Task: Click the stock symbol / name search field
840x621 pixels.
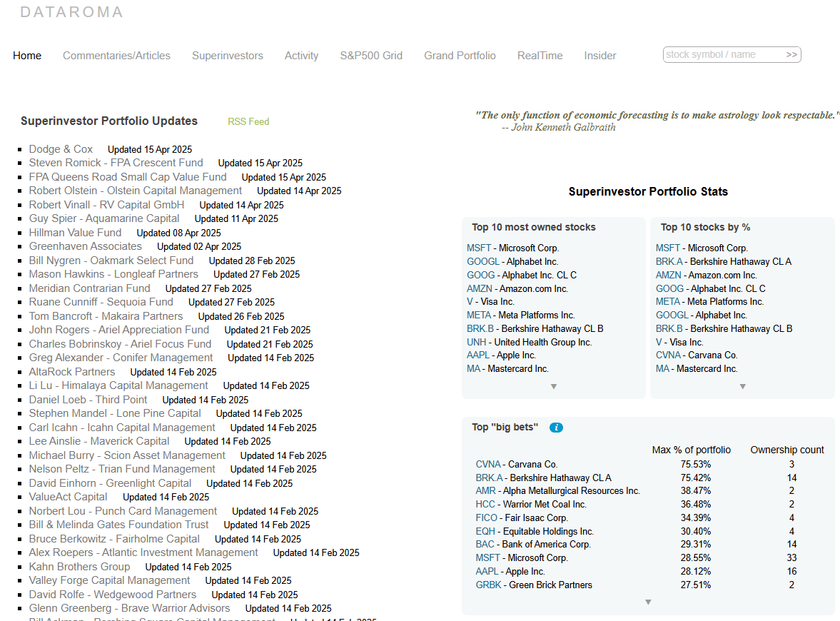Action: click(723, 55)
